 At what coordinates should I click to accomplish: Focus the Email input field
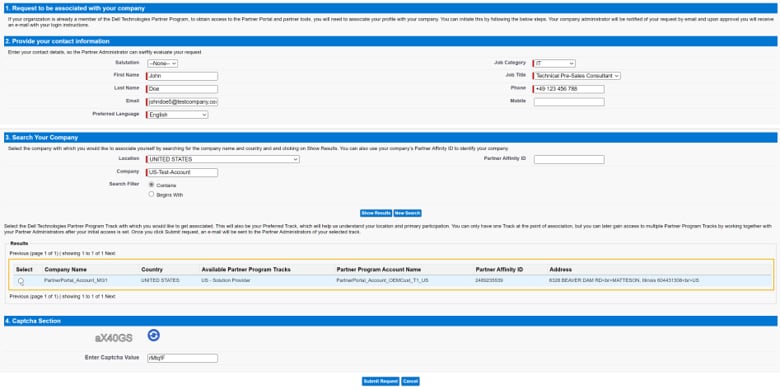(182, 101)
